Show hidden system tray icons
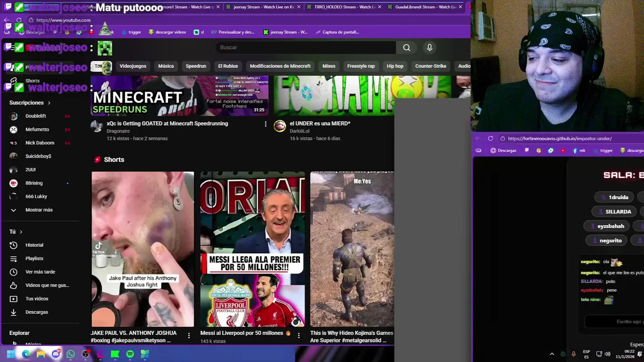 pos(552,354)
